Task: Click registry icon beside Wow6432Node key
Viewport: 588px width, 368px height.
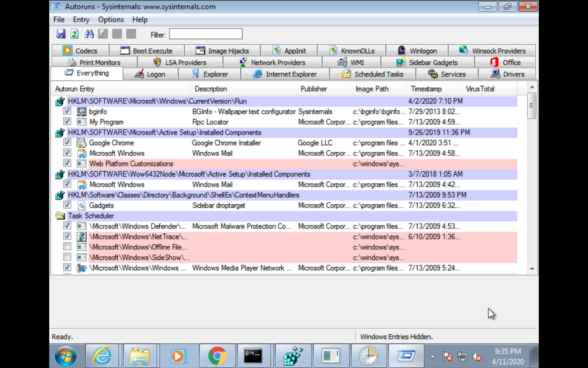Action: coord(60,174)
